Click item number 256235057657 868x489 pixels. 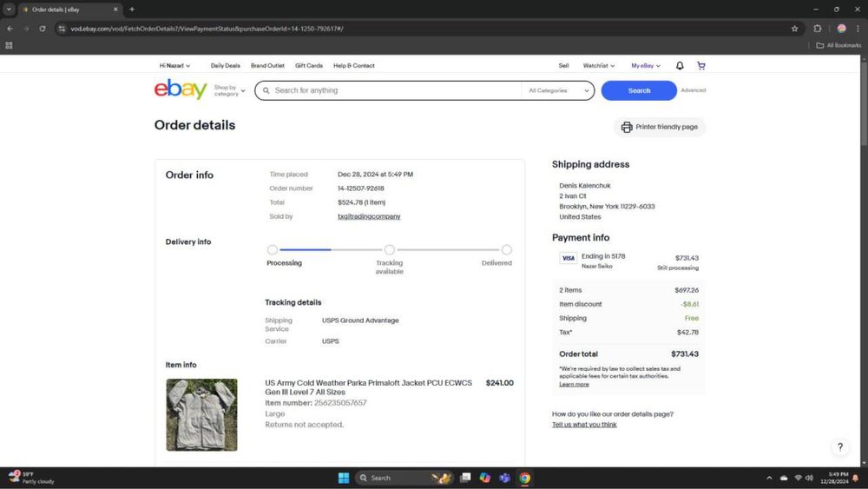(340, 403)
